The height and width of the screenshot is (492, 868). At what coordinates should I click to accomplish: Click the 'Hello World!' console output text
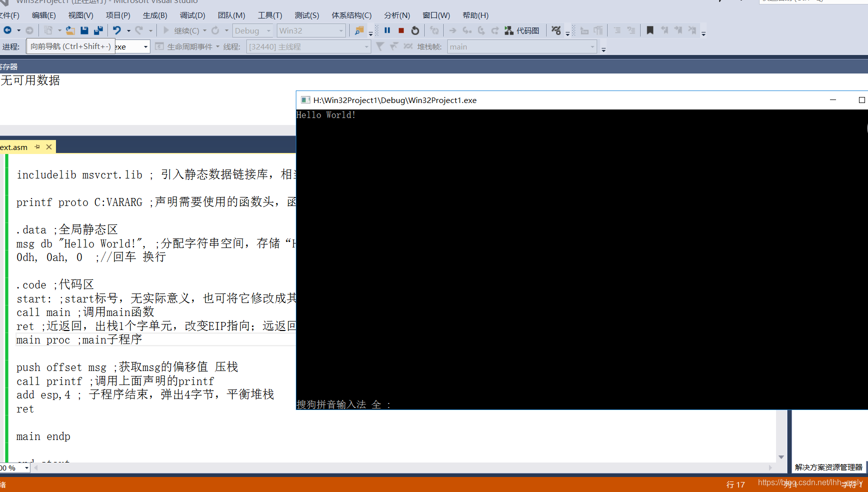(x=326, y=115)
